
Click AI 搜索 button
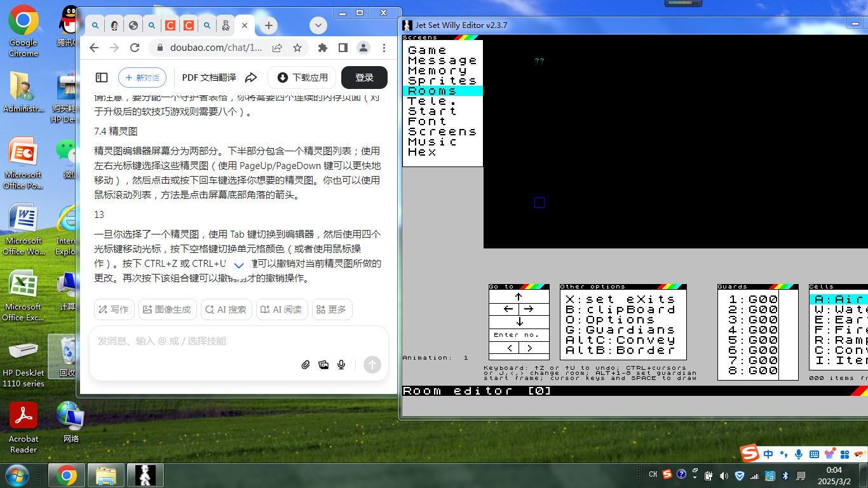226,309
